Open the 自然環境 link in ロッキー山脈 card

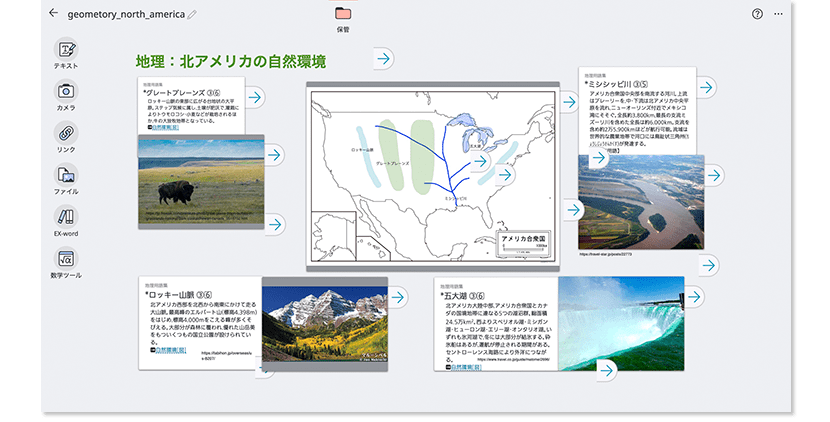click(x=170, y=351)
